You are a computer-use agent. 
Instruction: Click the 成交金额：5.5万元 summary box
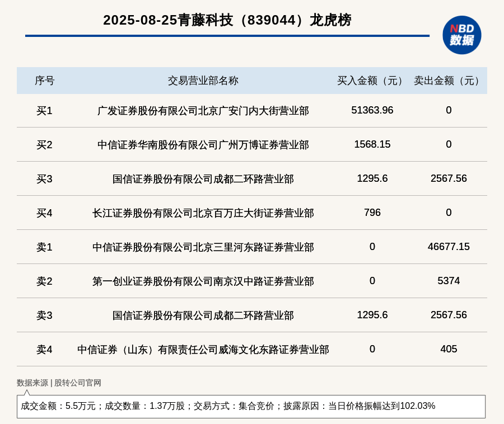[x=251, y=406]
